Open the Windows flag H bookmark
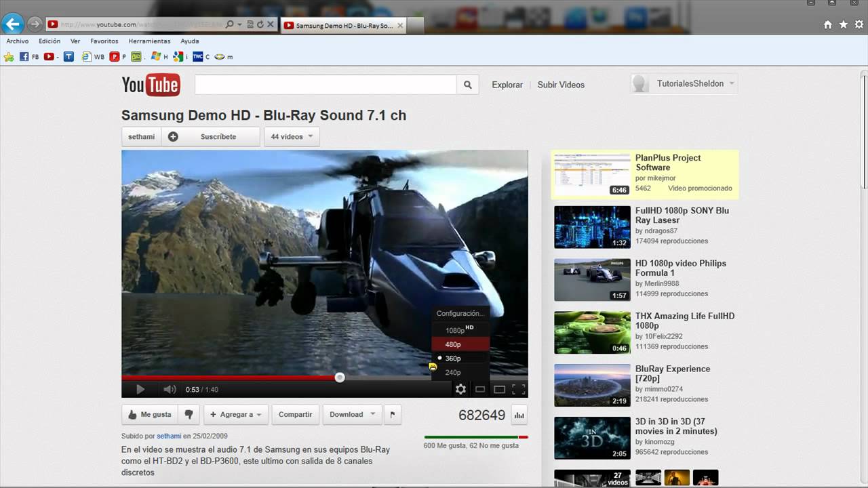 [159, 57]
